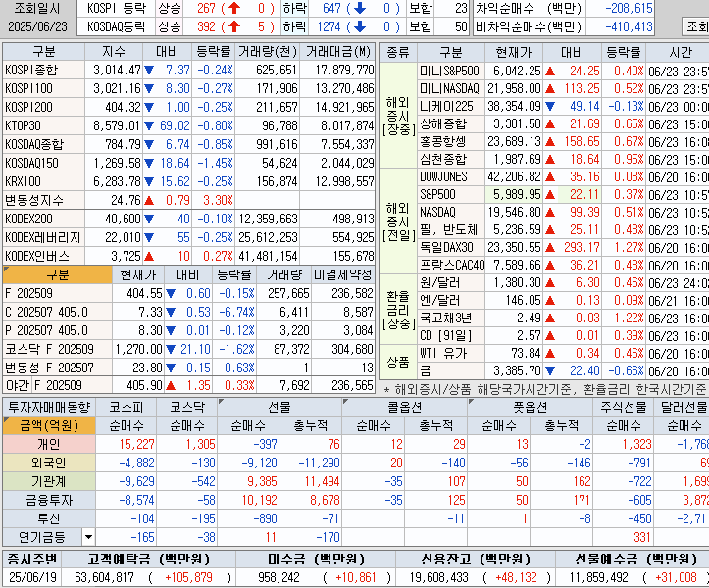The height and width of the screenshot is (588, 709).
Task: Click the 고객예탁금 value 63,604,817
Action: click(x=105, y=577)
